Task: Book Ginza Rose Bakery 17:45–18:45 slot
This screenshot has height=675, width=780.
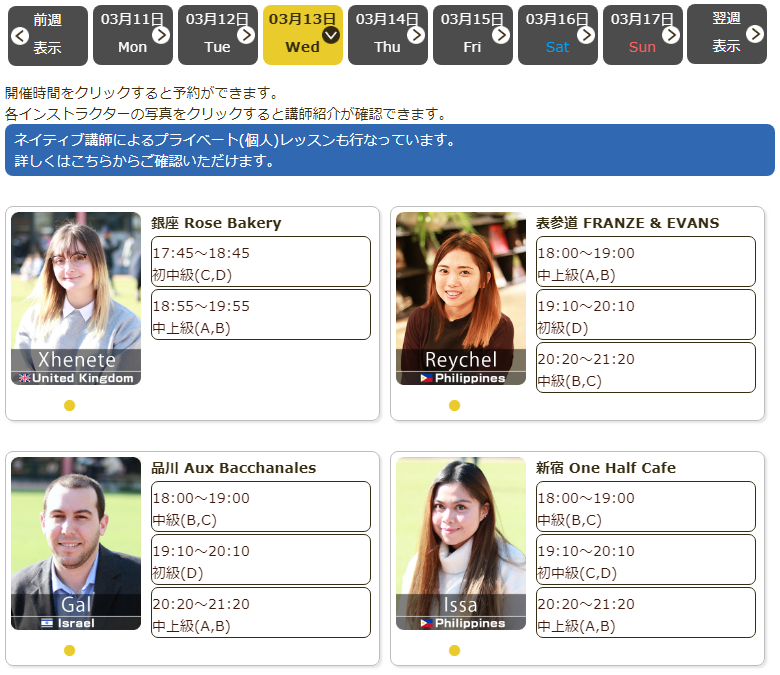Action: tap(260, 262)
